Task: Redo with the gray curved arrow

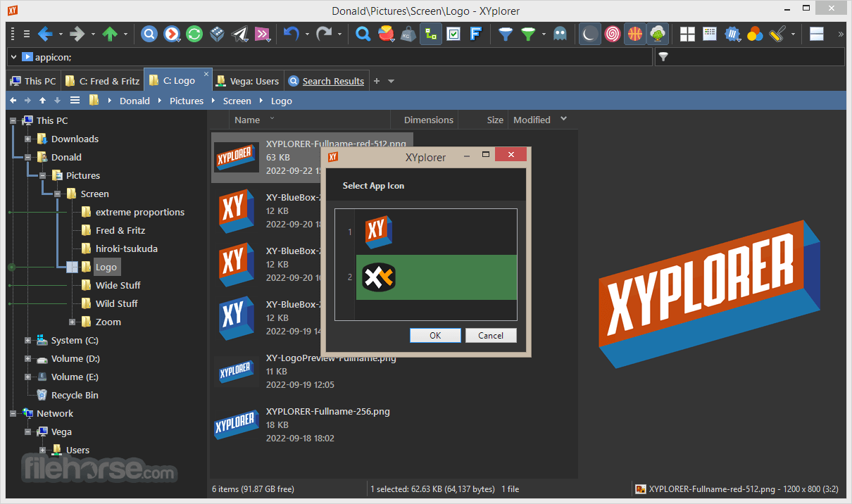Action: point(324,33)
